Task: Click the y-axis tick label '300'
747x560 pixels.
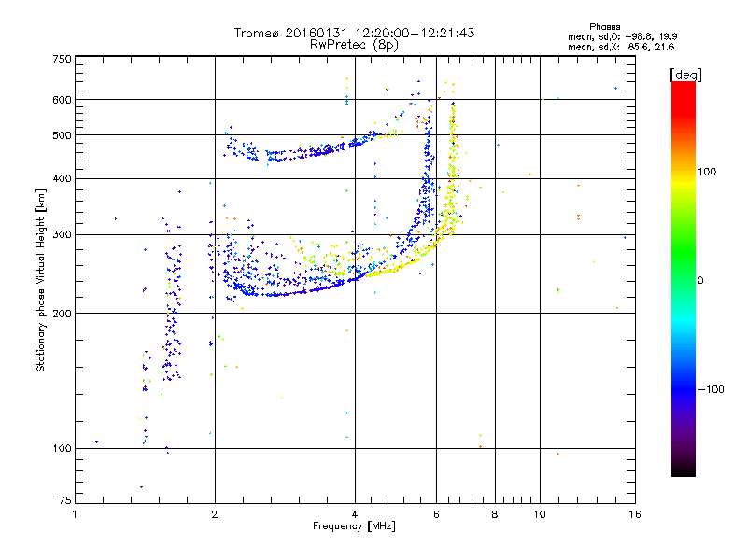Action: pos(62,235)
